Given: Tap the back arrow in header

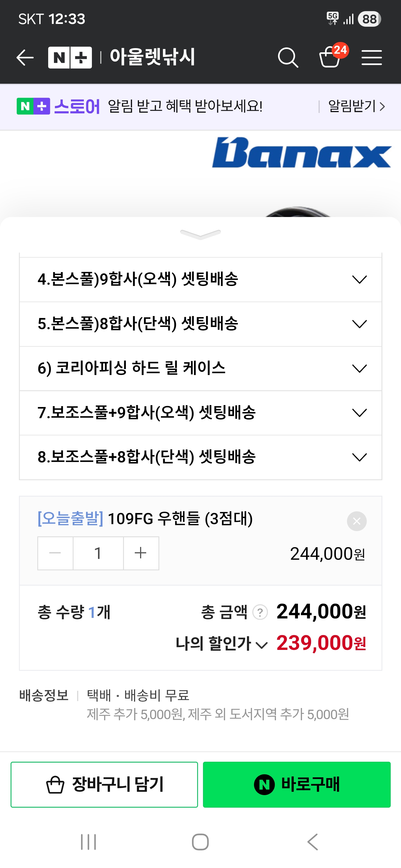Looking at the screenshot, I should pyautogui.click(x=25, y=58).
